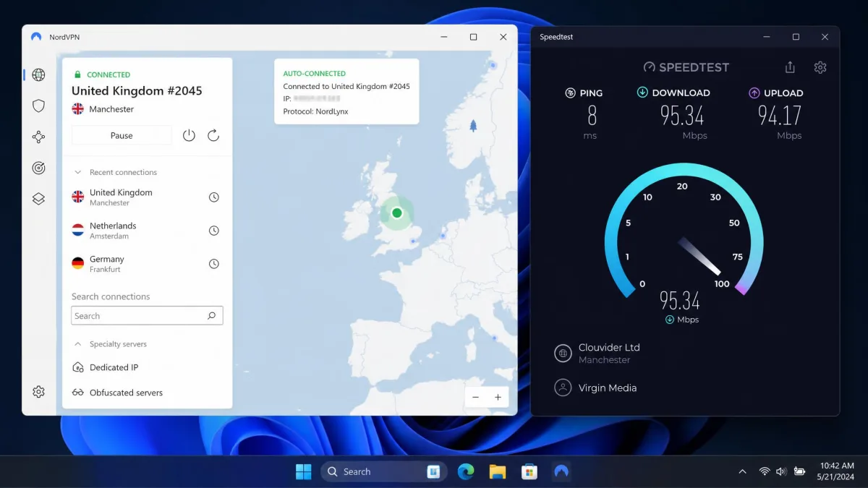The image size is (868, 488).
Task: Click the 94.17 upload result value
Action: tap(780, 116)
